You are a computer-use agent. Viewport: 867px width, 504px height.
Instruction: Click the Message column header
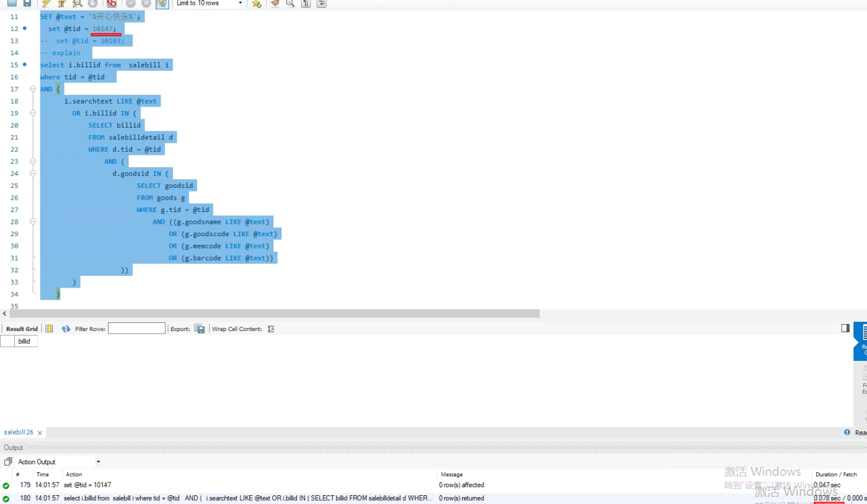pyautogui.click(x=452, y=474)
